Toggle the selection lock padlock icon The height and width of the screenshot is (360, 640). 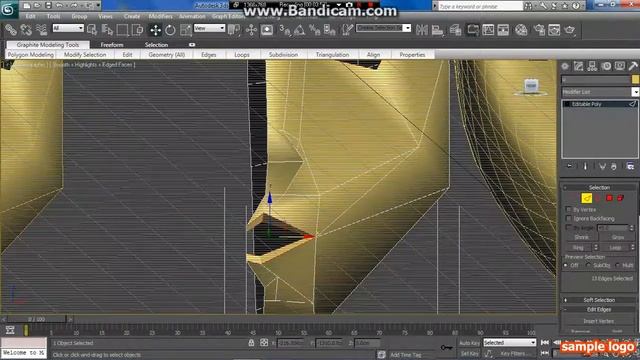coord(251,343)
